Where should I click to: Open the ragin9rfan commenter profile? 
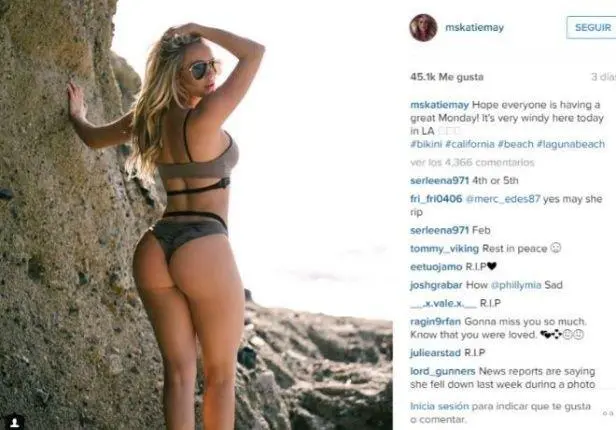(435, 322)
